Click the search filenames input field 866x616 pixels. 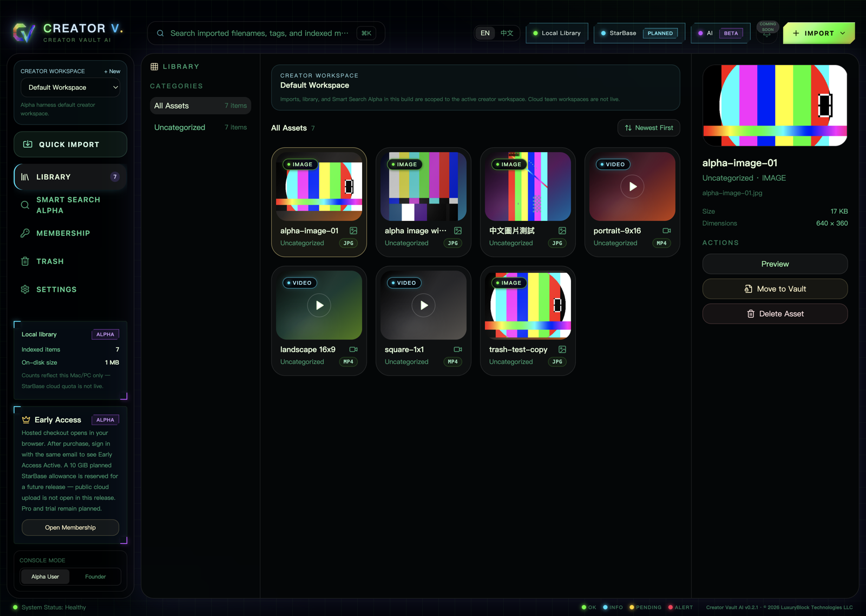(260, 34)
